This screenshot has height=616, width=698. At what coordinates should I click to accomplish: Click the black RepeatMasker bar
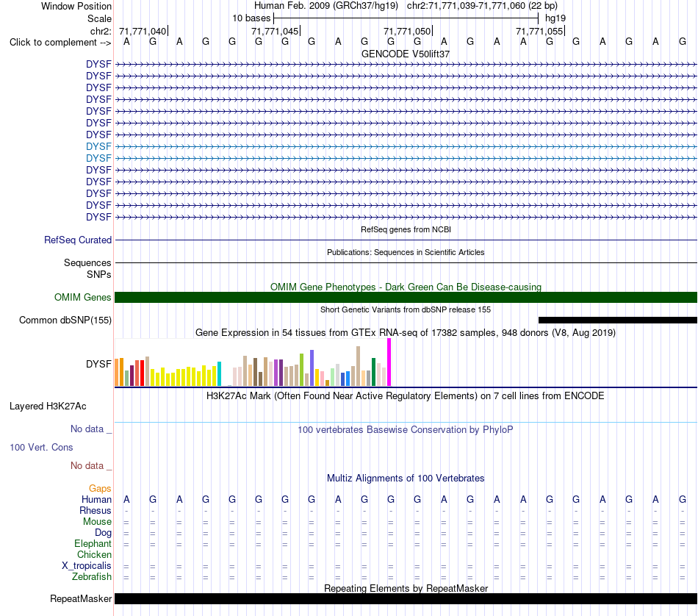click(406, 598)
